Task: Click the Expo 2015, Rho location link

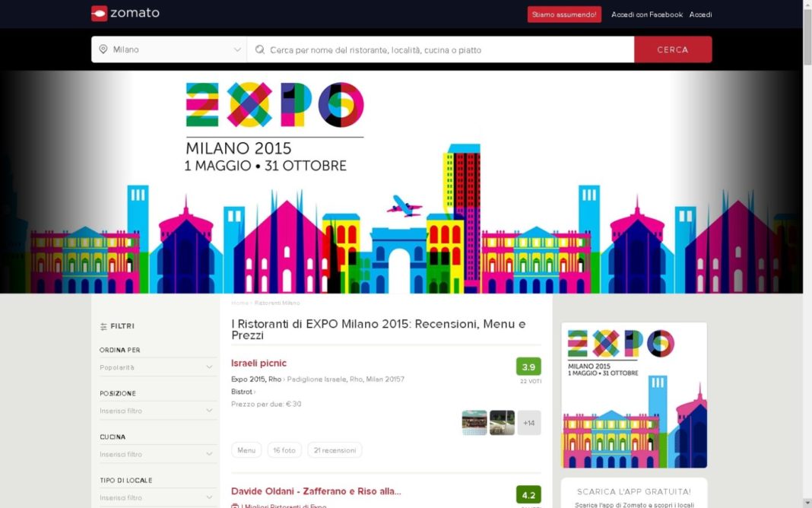Action: pyautogui.click(x=255, y=379)
